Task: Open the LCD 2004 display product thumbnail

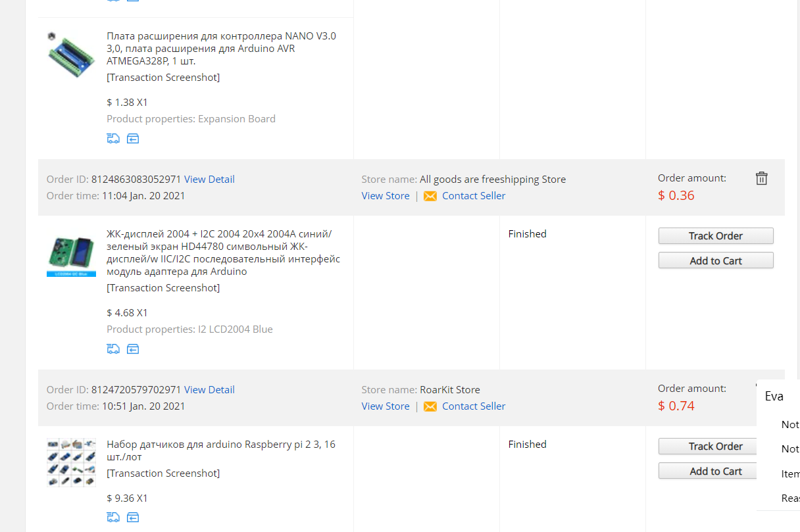Action: (x=71, y=253)
